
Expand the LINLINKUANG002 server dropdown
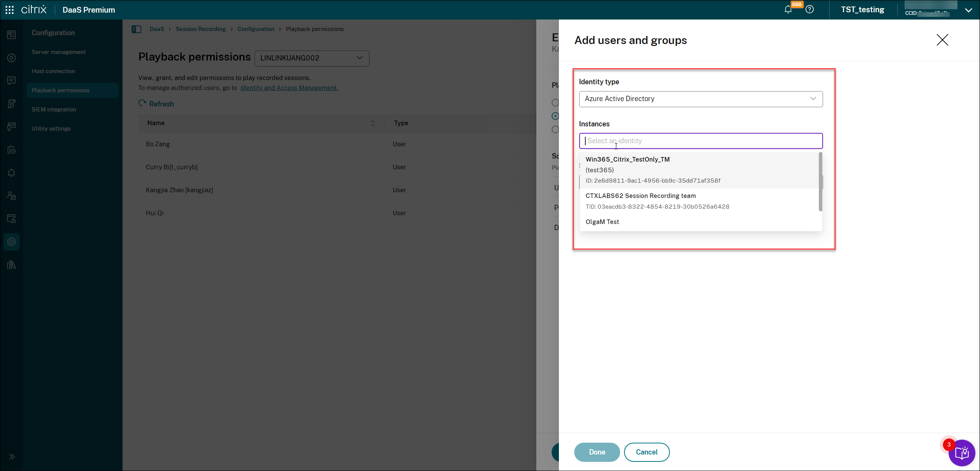[312, 58]
